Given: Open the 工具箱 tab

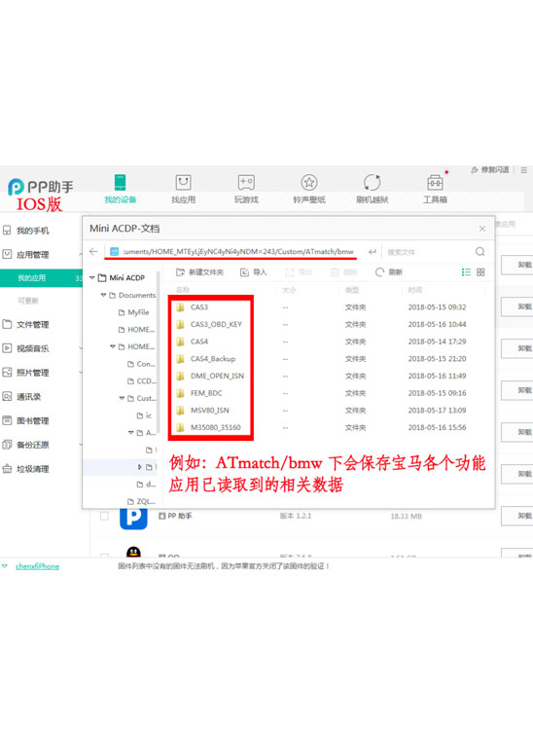Looking at the screenshot, I should 435,189.
